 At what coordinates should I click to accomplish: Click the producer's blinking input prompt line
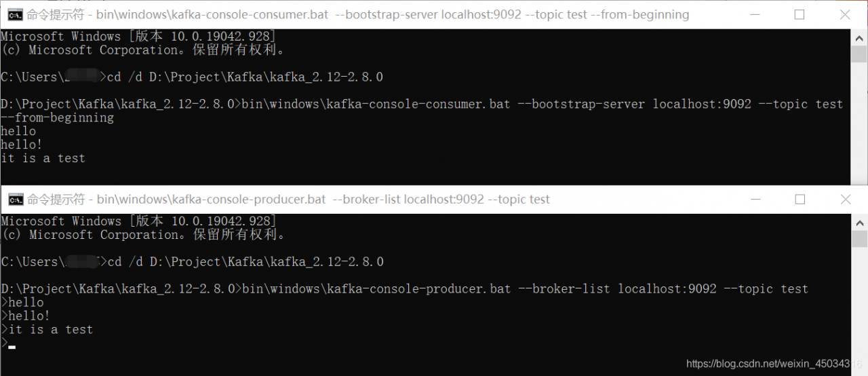8,343
